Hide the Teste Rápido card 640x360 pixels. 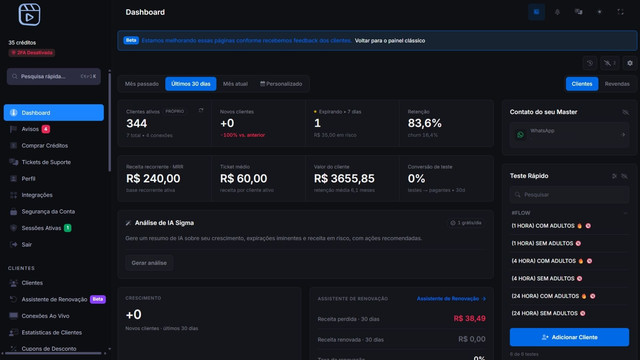pos(624,176)
